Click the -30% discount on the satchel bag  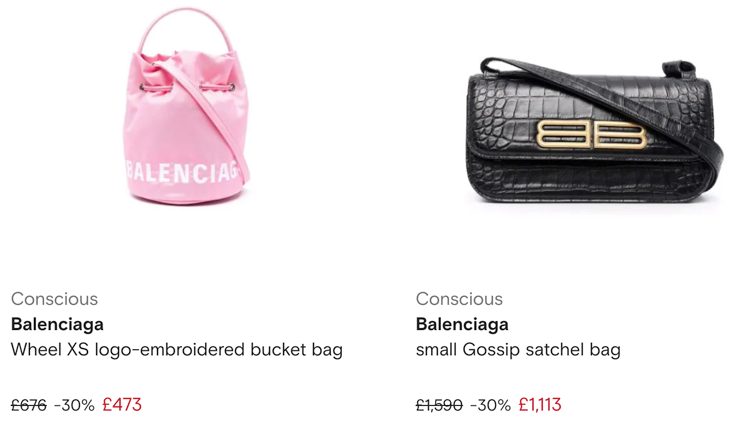tap(491, 405)
